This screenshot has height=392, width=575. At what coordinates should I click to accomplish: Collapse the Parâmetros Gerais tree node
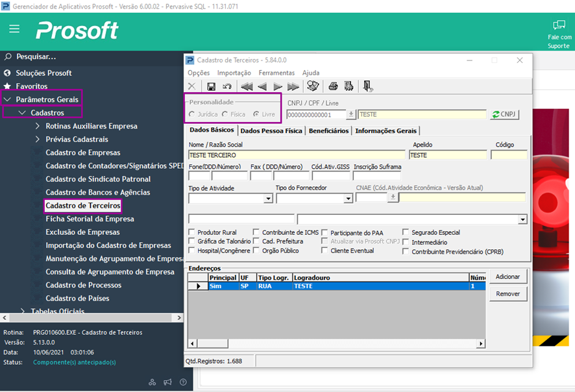(8, 99)
